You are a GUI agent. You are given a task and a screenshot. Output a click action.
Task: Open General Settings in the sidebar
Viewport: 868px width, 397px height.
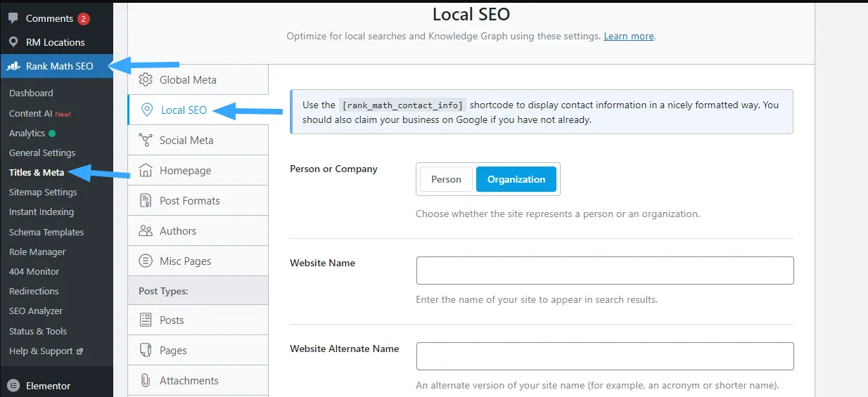tap(42, 152)
